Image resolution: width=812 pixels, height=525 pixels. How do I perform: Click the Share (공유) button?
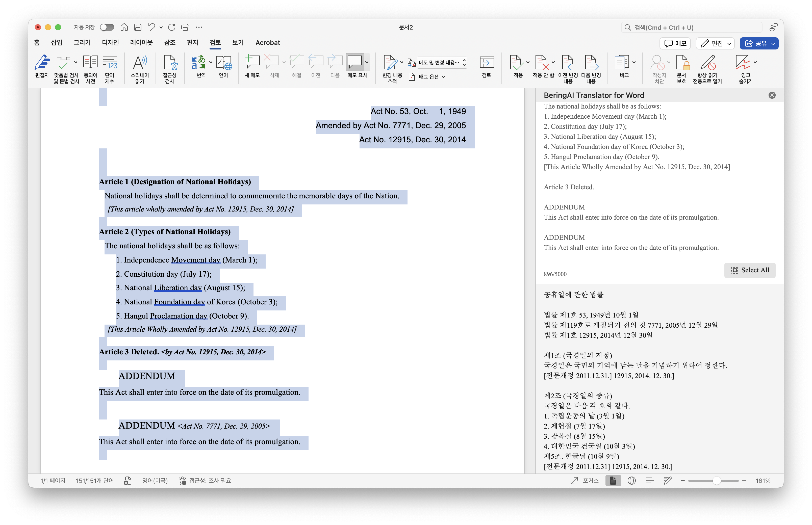click(755, 43)
